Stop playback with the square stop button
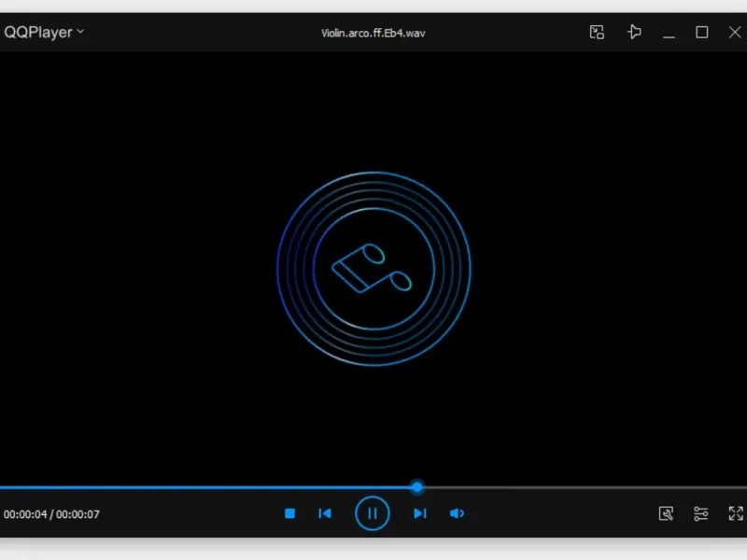 289,513
